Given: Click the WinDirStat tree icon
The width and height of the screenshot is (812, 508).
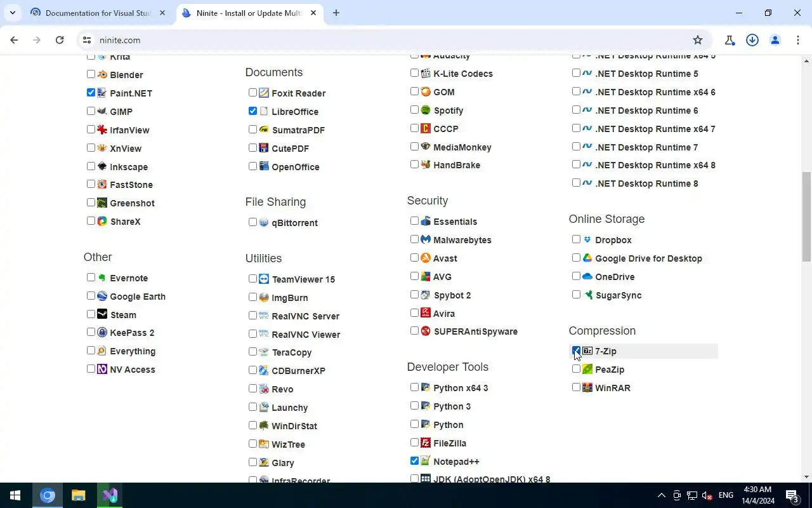Looking at the screenshot, I should (x=264, y=425).
